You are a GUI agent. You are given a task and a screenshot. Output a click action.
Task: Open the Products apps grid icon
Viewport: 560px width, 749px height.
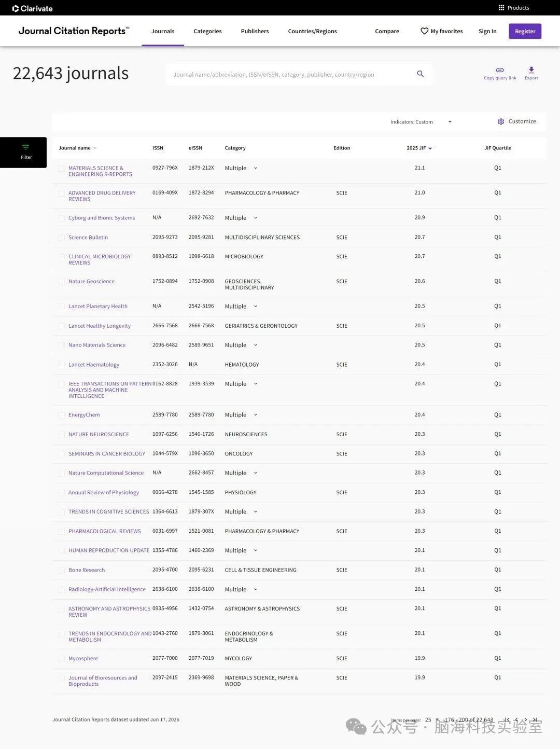pyautogui.click(x=501, y=8)
